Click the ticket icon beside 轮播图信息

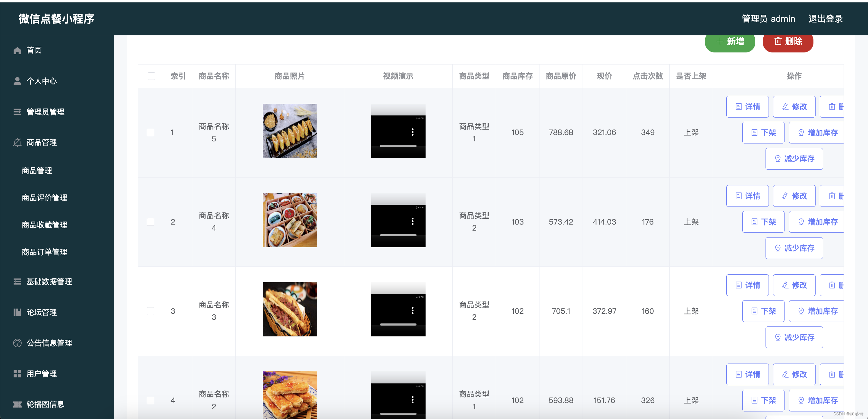point(17,405)
